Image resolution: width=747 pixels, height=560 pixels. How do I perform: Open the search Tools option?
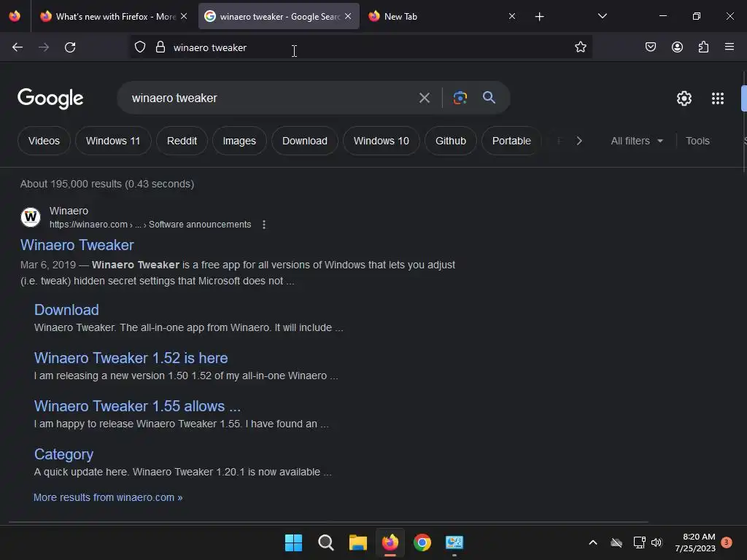697,141
